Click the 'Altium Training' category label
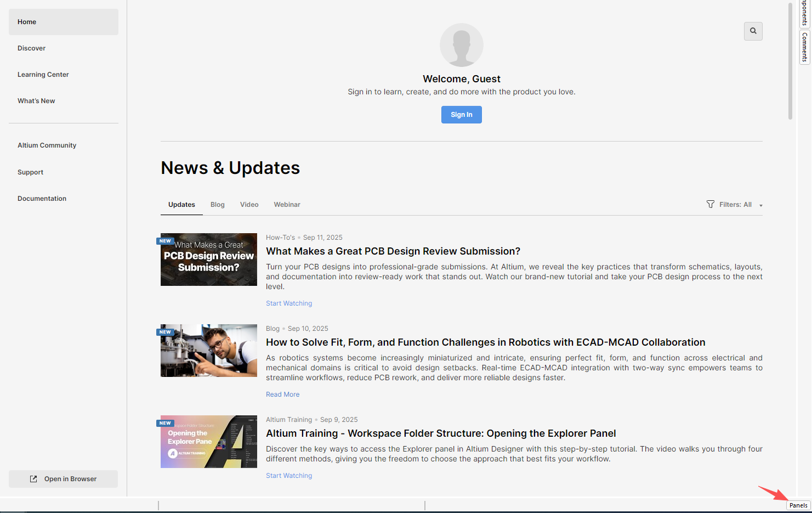This screenshot has width=812, height=513. (289, 420)
